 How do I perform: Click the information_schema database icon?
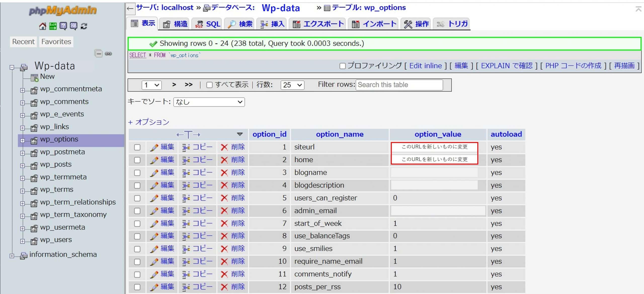[24, 256]
